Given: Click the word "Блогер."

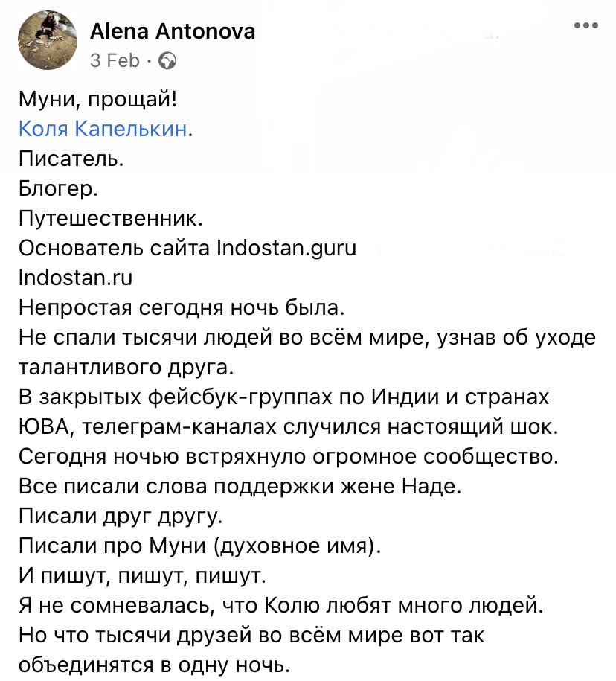Looking at the screenshot, I should coord(58,189).
